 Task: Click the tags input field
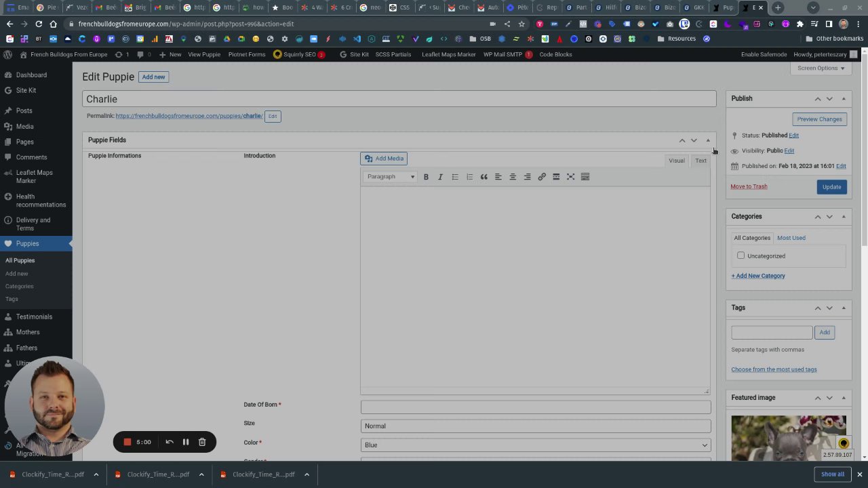click(772, 332)
